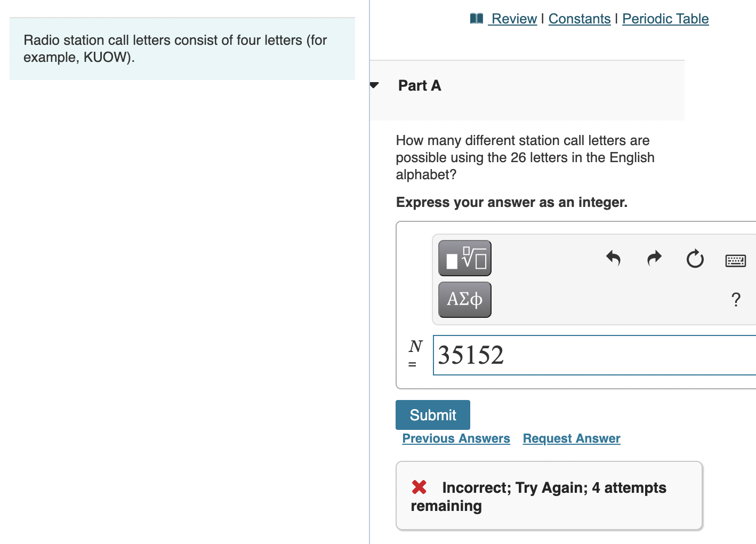Viewport: 756px width, 544px height.
Task: Click the N= label beside the answer box
Action: pos(414,355)
